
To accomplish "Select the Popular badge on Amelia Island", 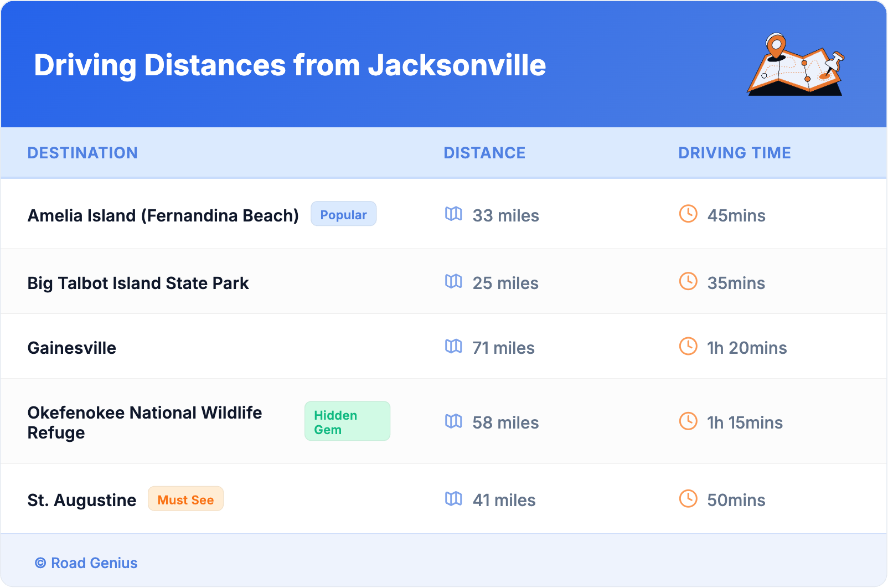I will [343, 214].
